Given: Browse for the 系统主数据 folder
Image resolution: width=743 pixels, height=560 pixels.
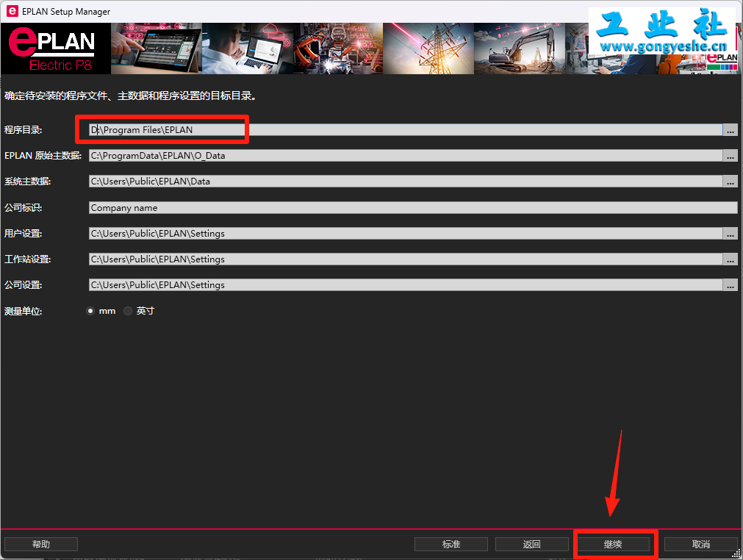Looking at the screenshot, I should coord(731,182).
